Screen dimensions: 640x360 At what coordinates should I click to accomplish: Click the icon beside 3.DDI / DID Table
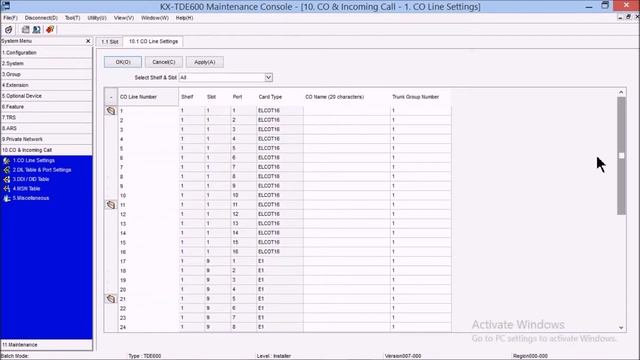pos(7,179)
